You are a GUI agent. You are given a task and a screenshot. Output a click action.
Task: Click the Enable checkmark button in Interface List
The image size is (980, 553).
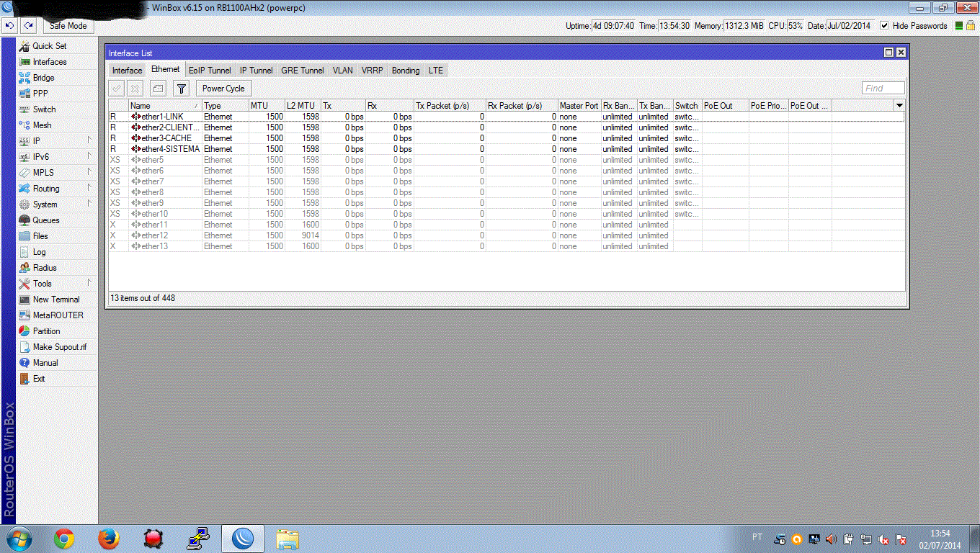(117, 89)
